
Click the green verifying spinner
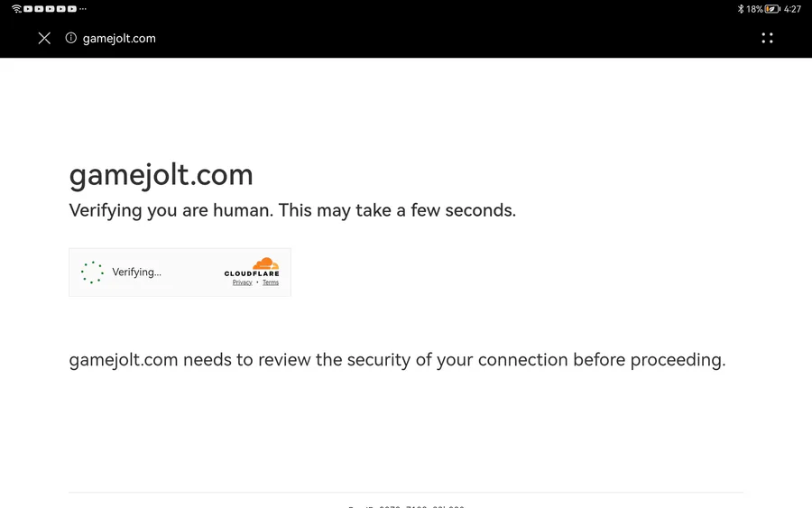click(92, 272)
